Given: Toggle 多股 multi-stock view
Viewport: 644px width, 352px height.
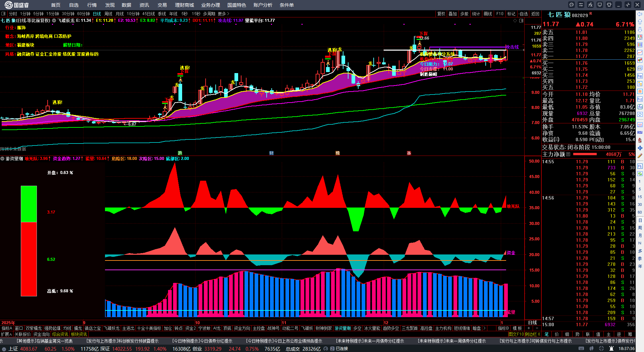Looking at the screenshot, I should (464, 14).
